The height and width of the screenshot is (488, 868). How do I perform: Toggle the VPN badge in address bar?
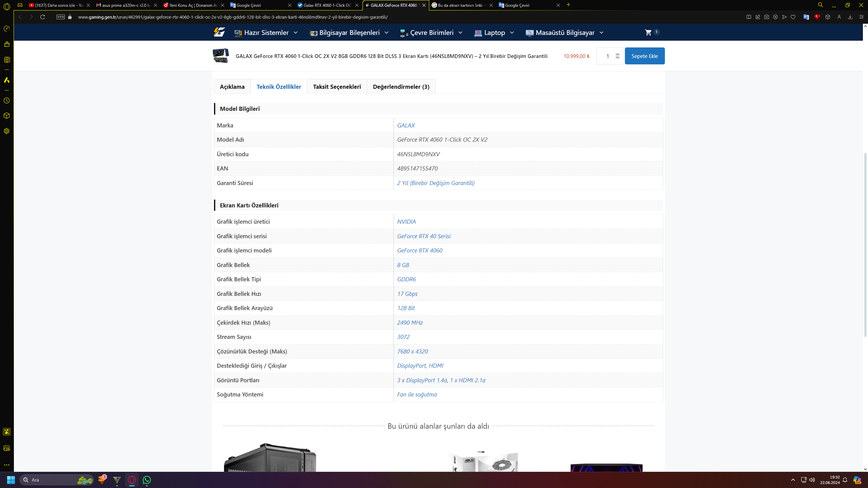click(x=61, y=17)
